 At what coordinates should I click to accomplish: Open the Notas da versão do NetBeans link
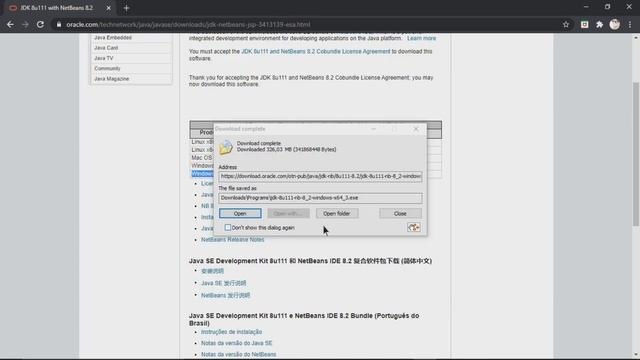point(238,354)
